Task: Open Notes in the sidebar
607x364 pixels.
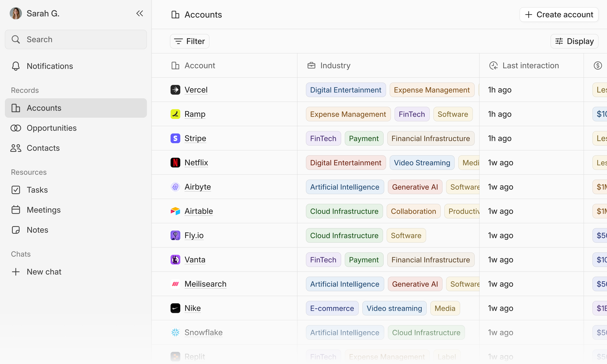Action: point(76,230)
